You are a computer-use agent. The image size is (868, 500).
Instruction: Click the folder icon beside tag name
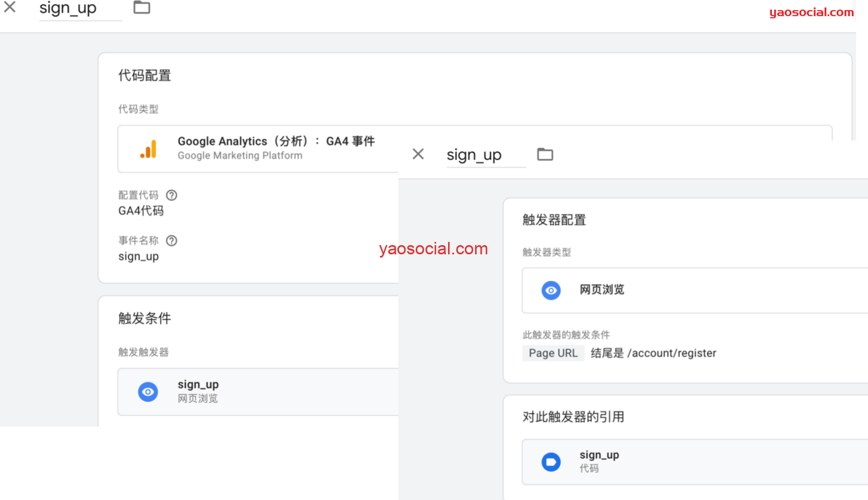click(x=142, y=7)
